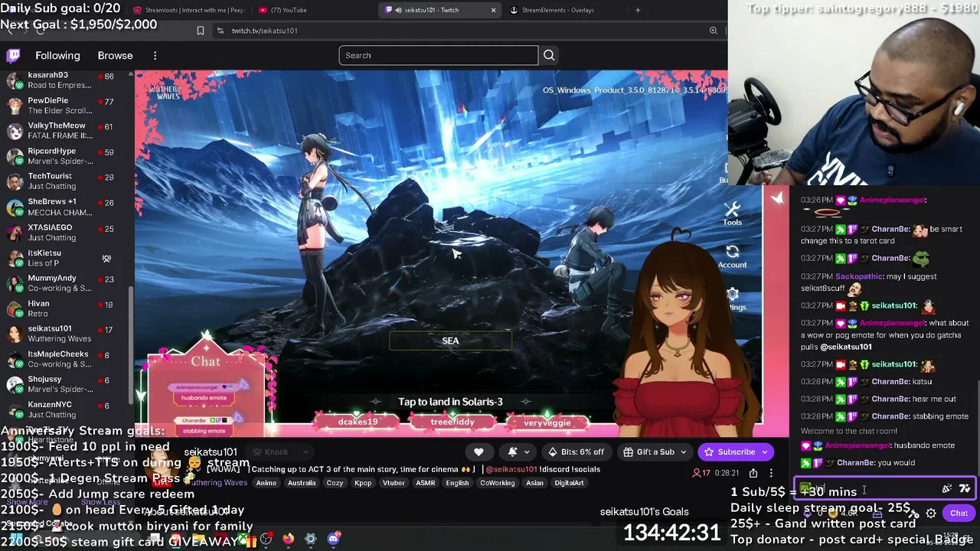Focus the Twitch search field

(439, 55)
